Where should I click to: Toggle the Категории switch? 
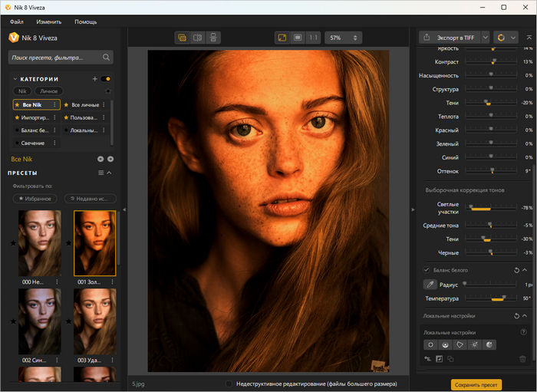tap(106, 79)
